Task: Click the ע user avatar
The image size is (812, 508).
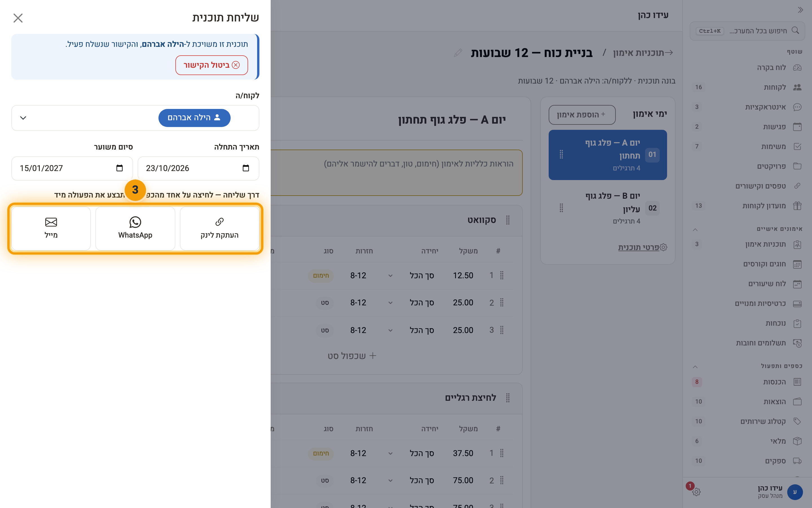Action: tap(795, 492)
